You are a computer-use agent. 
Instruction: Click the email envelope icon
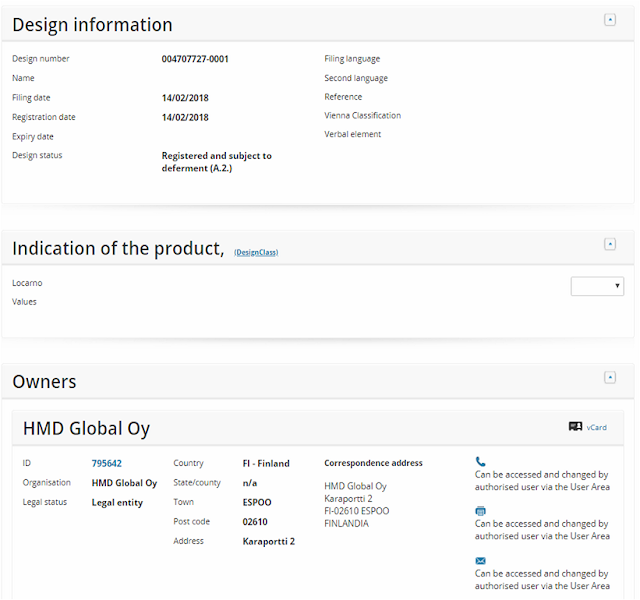pos(480,561)
